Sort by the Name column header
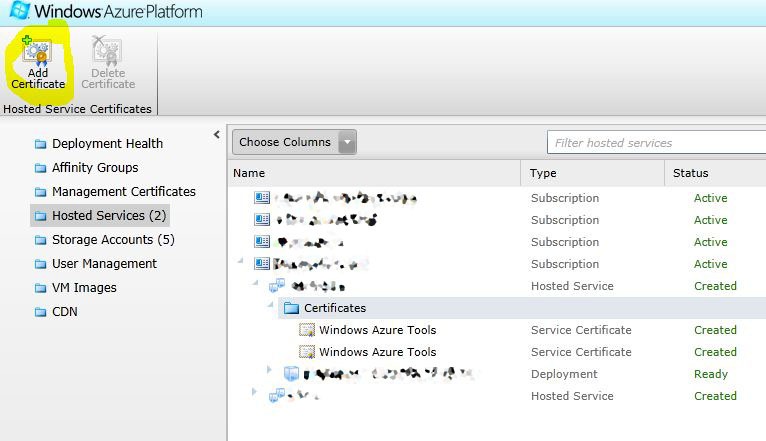Screen dimensions: 766x441 (374, 173)
